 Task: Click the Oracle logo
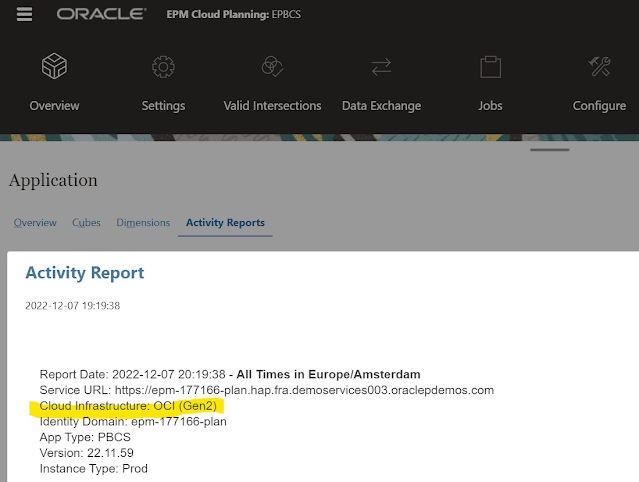tap(101, 14)
